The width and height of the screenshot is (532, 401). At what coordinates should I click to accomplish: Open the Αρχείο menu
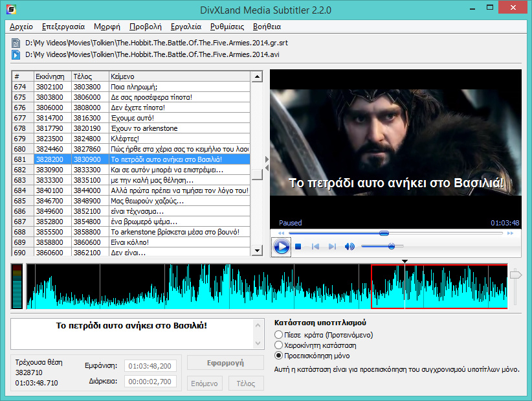[x=21, y=27]
